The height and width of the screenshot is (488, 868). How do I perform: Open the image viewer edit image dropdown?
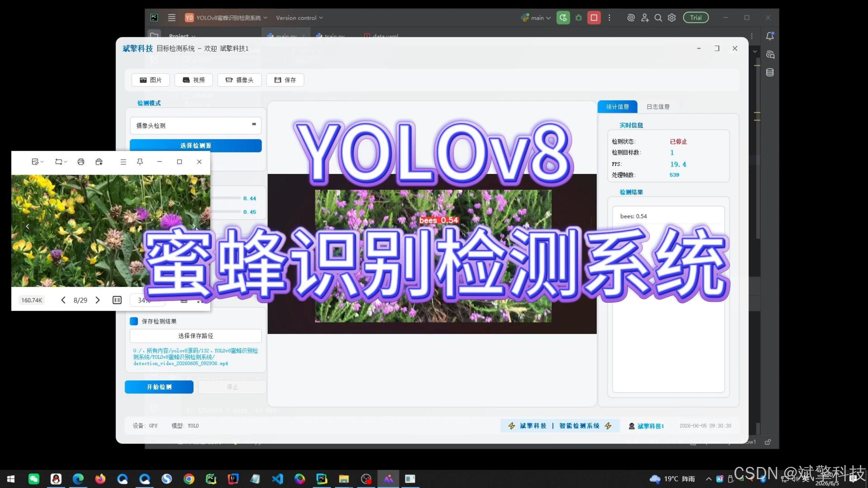(x=37, y=162)
